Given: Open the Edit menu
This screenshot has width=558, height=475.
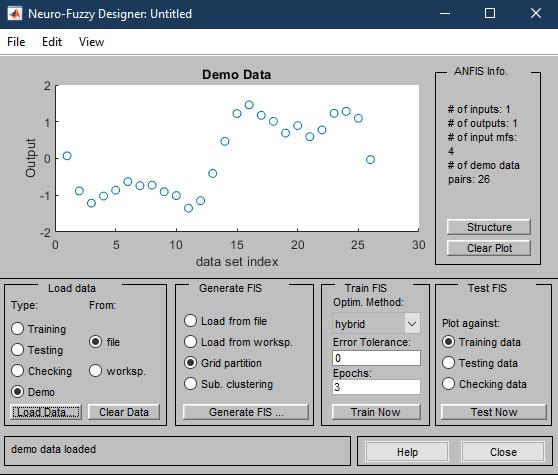Looking at the screenshot, I should [x=52, y=42].
